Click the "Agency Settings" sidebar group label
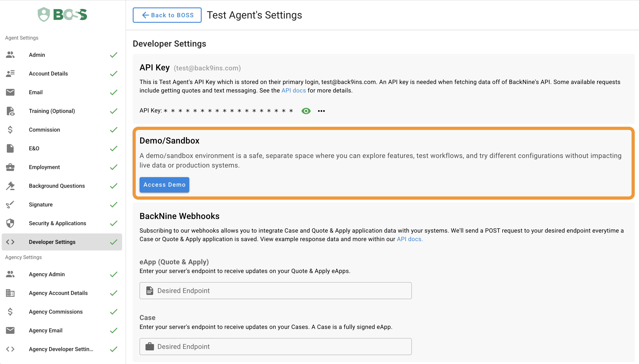 pos(23,257)
